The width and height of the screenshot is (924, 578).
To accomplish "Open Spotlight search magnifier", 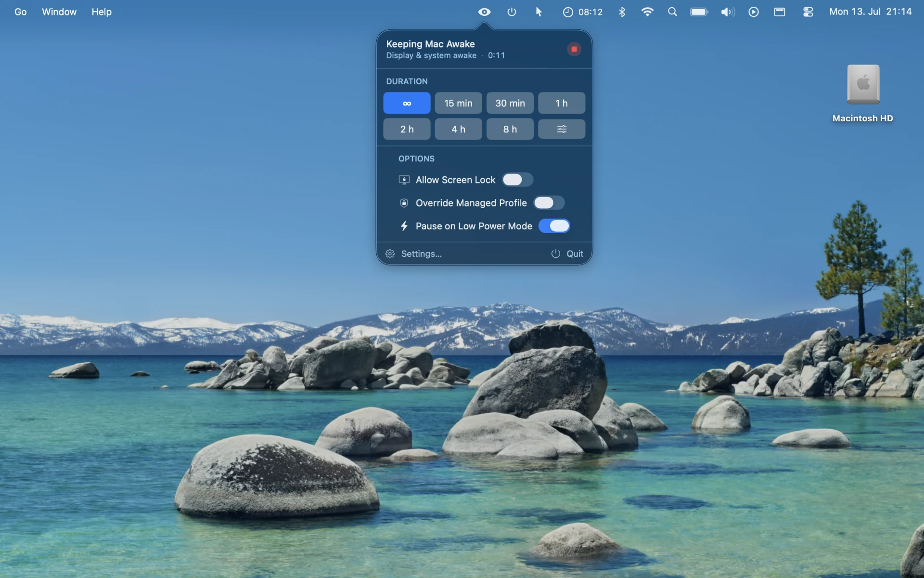I will click(672, 12).
